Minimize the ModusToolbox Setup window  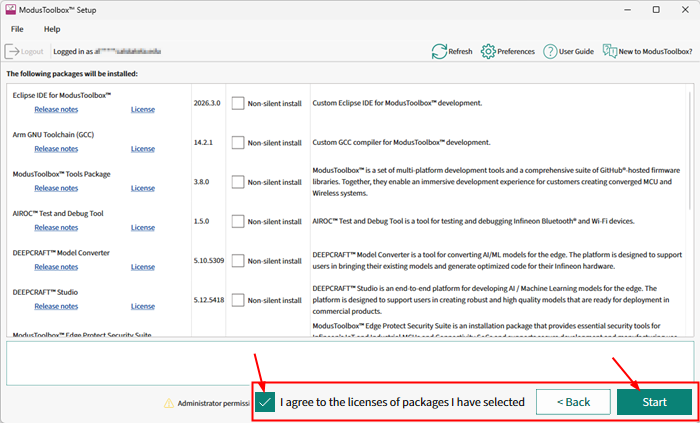(627, 9)
